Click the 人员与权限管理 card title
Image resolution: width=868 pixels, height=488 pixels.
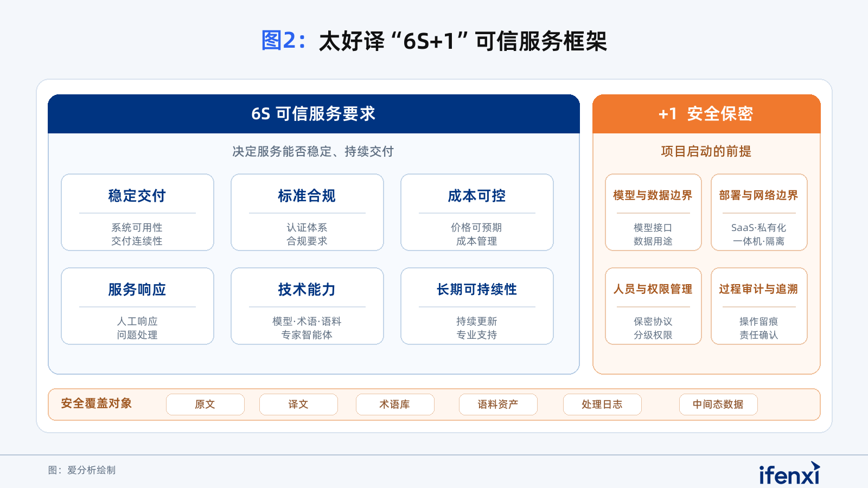[x=653, y=289]
